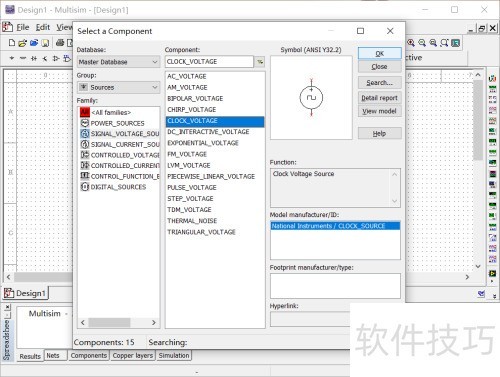Click the OK button

point(380,53)
